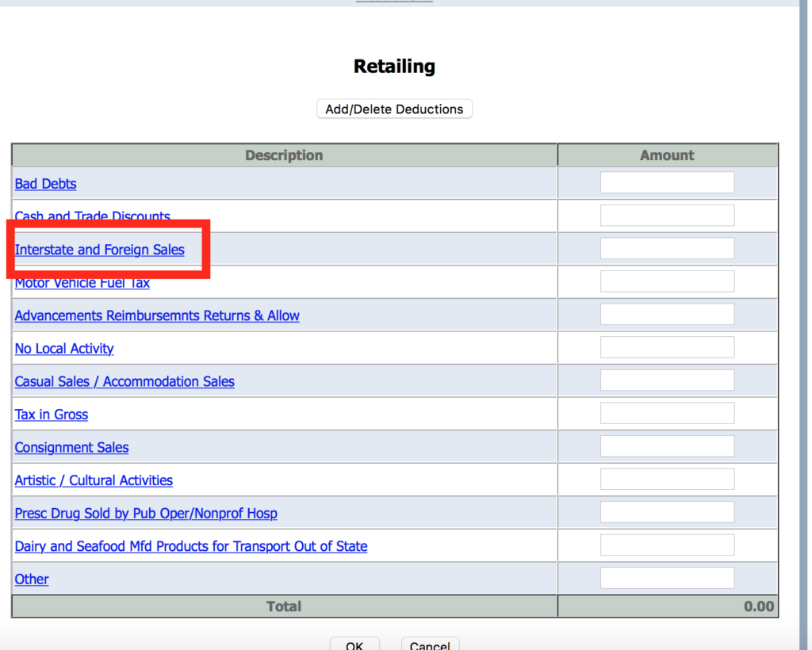Open Artistic / Cultural Activities link
The width and height of the screenshot is (812, 650).
tap(94, 480)
